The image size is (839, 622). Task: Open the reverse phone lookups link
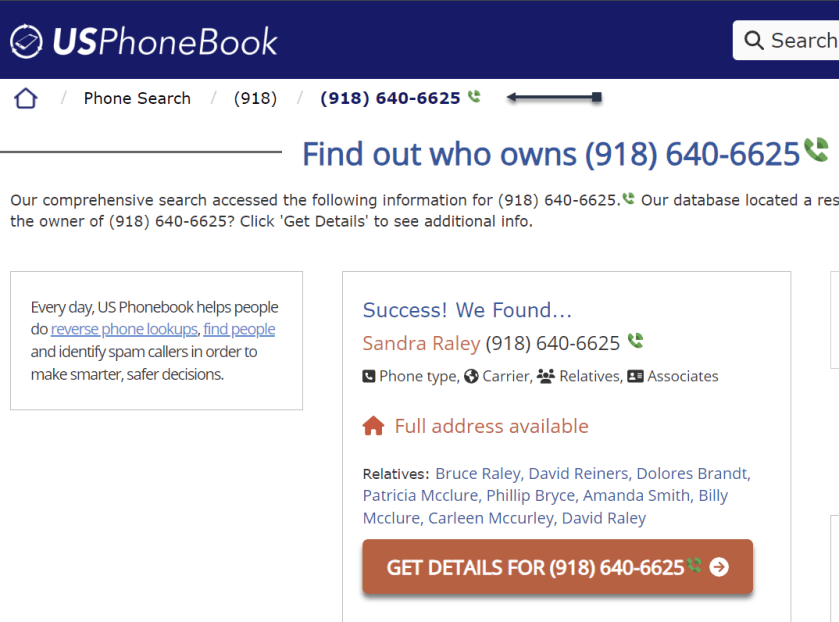click(x=124, y=329)
